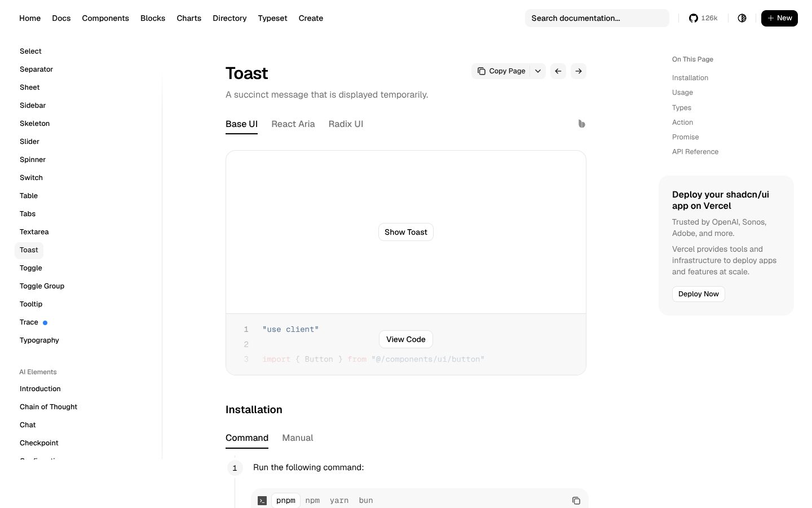This screenshot has width=812, height=508.
Task: Select the Command installation tab
Action: [x=247, y=438]
